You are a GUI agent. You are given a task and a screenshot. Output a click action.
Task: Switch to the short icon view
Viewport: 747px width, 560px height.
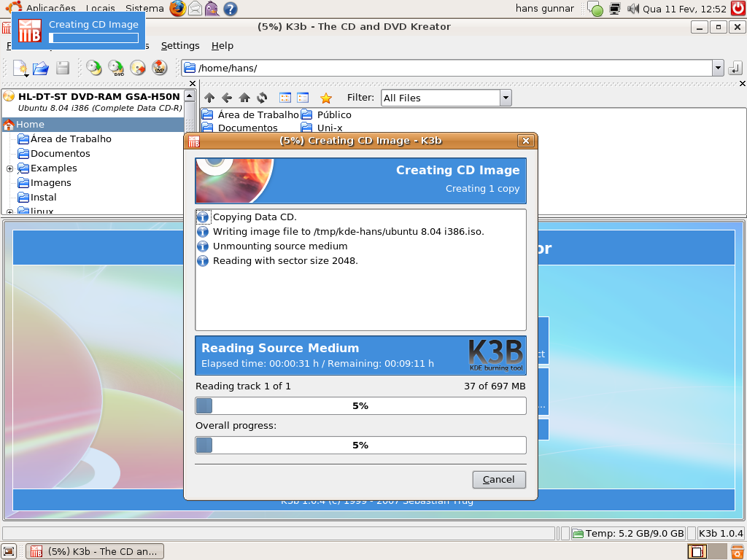285,98
